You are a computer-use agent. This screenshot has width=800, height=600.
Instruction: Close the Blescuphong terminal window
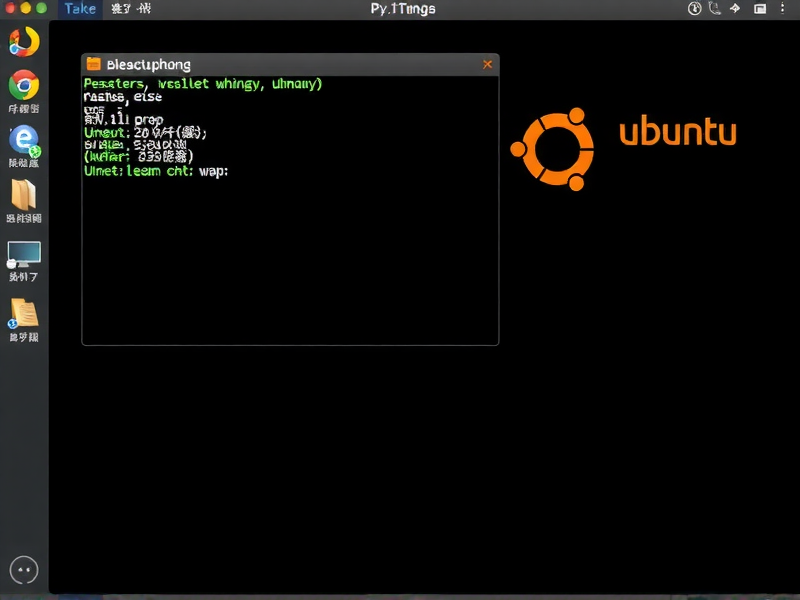pos(487,63)
